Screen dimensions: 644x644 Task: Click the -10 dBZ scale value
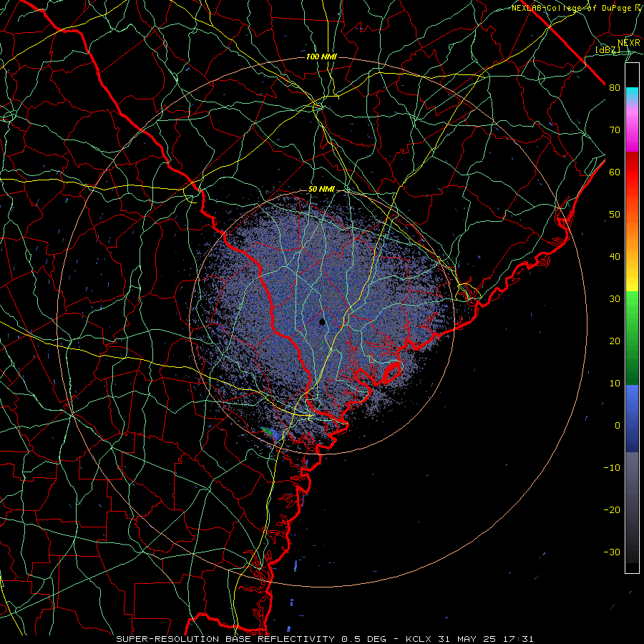(612, 468)
